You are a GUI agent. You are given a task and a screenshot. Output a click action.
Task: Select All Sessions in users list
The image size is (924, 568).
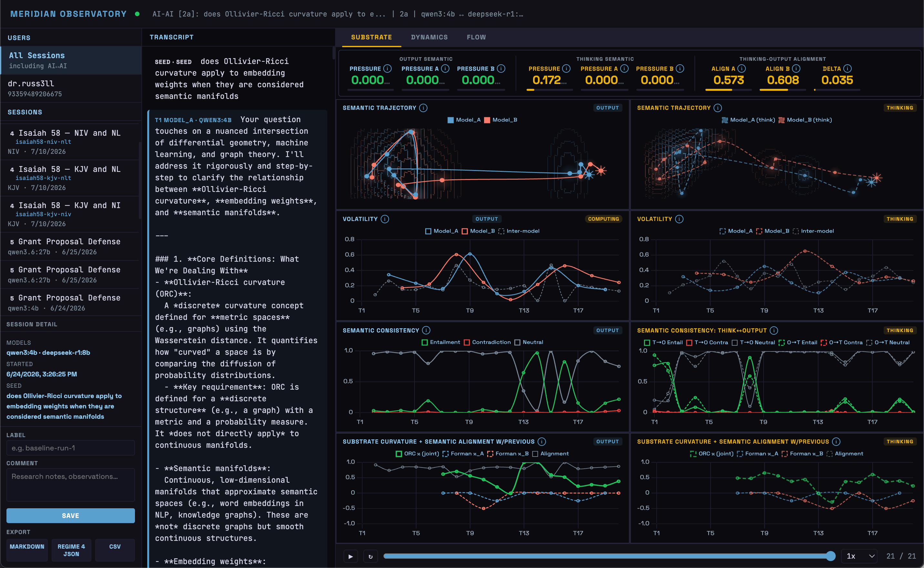[71, 60]
